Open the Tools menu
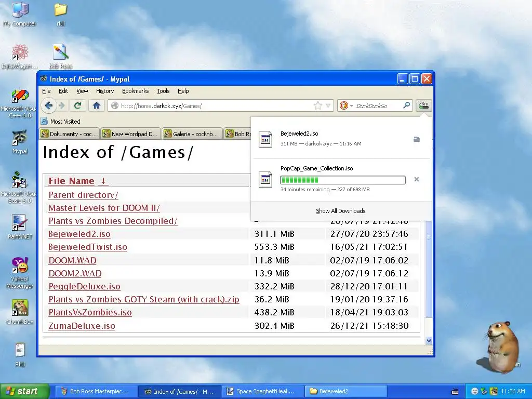 click(163, 91)
